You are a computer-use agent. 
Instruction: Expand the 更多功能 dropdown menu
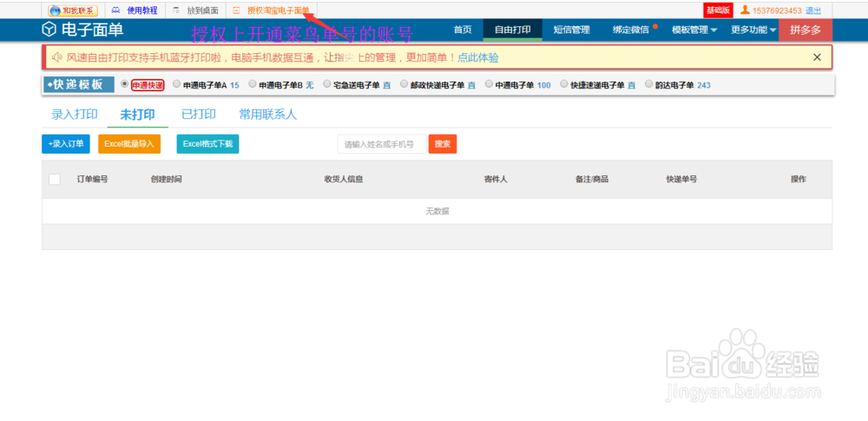[753, 30]
